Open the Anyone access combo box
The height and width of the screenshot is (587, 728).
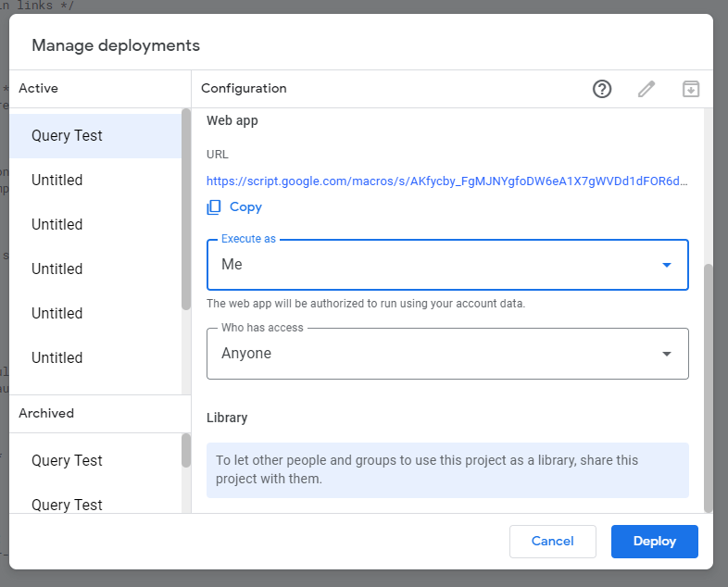447,354
